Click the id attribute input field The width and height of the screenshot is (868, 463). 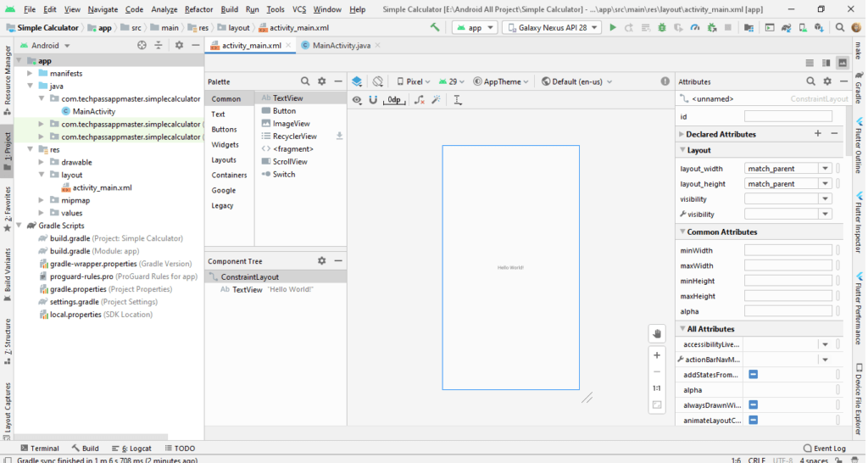tap(788, 116)
